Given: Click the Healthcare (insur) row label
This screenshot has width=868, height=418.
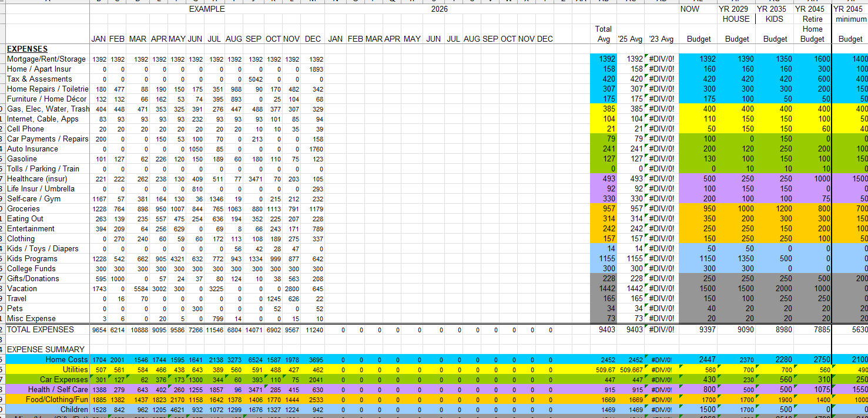Looking at the screenshot, I should [38, 178].
